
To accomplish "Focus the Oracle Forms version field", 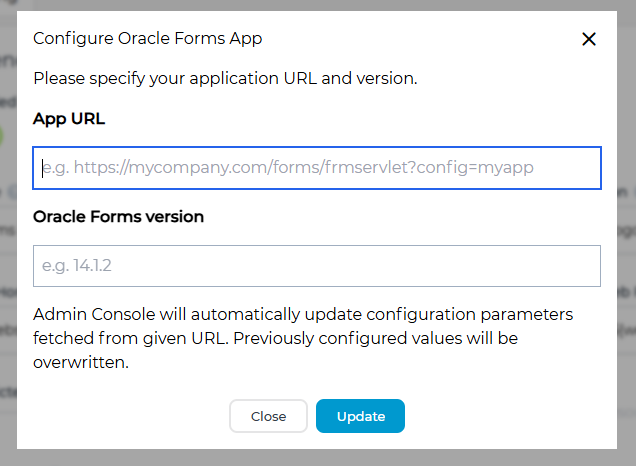I will tap(317, 266).
